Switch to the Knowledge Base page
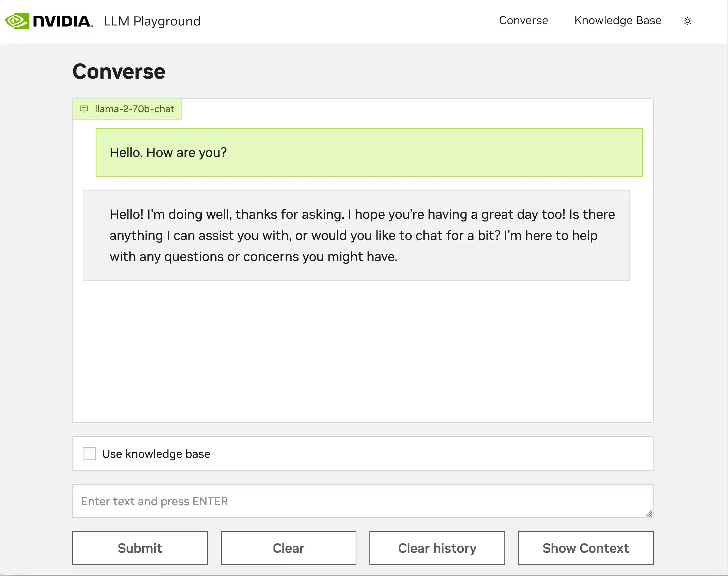 click(x=618, y=21)
